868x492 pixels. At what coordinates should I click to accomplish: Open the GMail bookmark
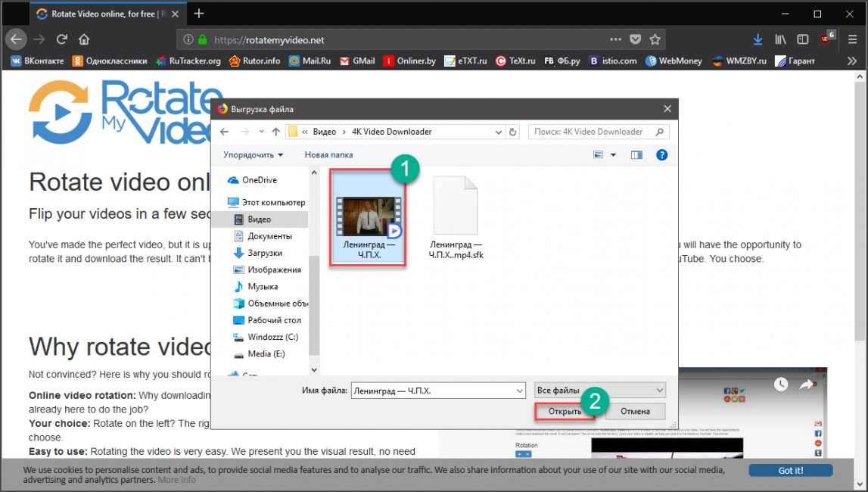tap(357, 61)
